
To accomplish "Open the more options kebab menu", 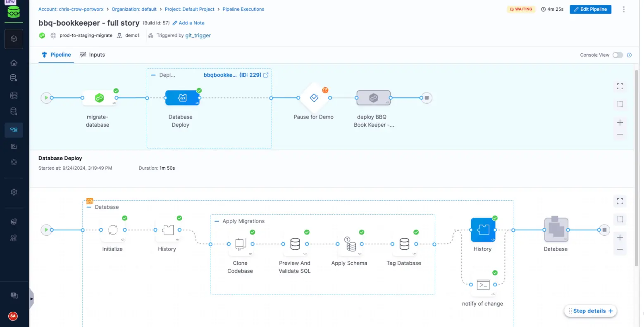I will pos(624,9).
